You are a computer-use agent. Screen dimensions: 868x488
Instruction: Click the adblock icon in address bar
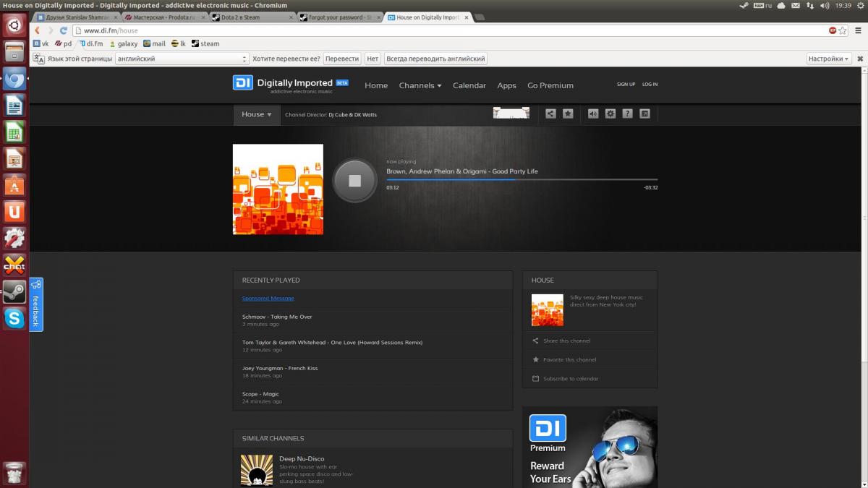(833, 30)
